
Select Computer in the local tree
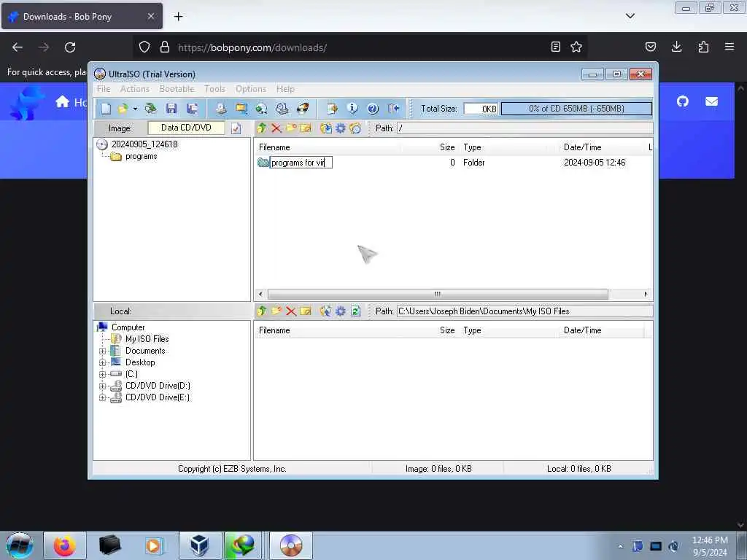point(128,327)
